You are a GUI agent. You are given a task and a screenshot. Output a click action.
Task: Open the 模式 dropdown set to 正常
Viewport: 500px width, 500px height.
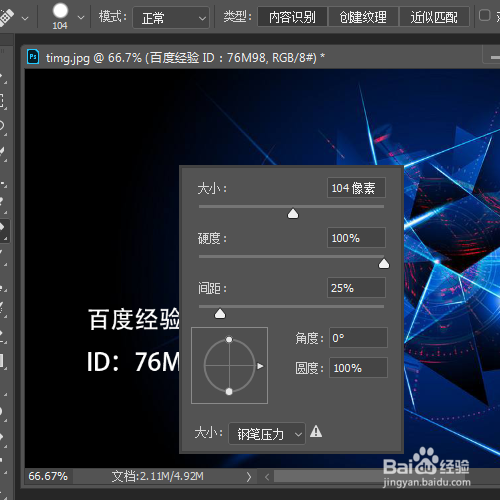pos(171,17)
